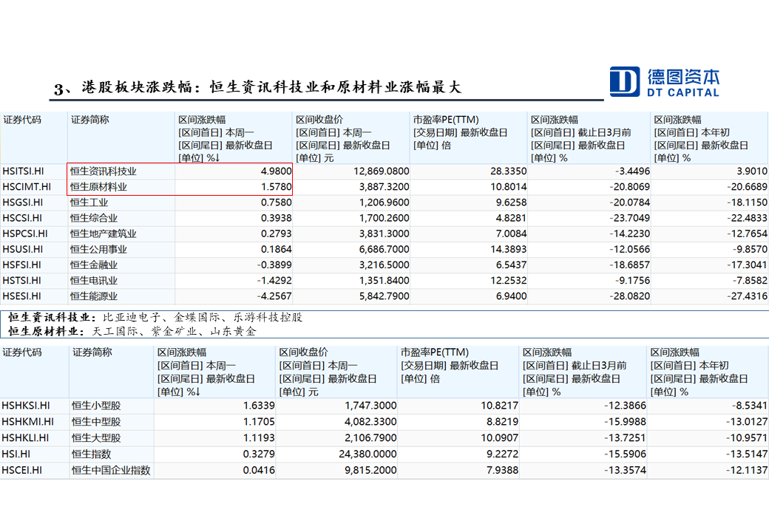Select the 0.7580 weekly change value
The height and width of the screenshot is (532, 769).
[x=276, y=202]
